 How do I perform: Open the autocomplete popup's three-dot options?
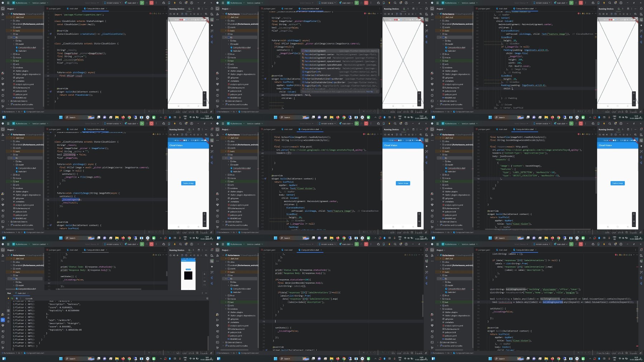coord(377,92)
